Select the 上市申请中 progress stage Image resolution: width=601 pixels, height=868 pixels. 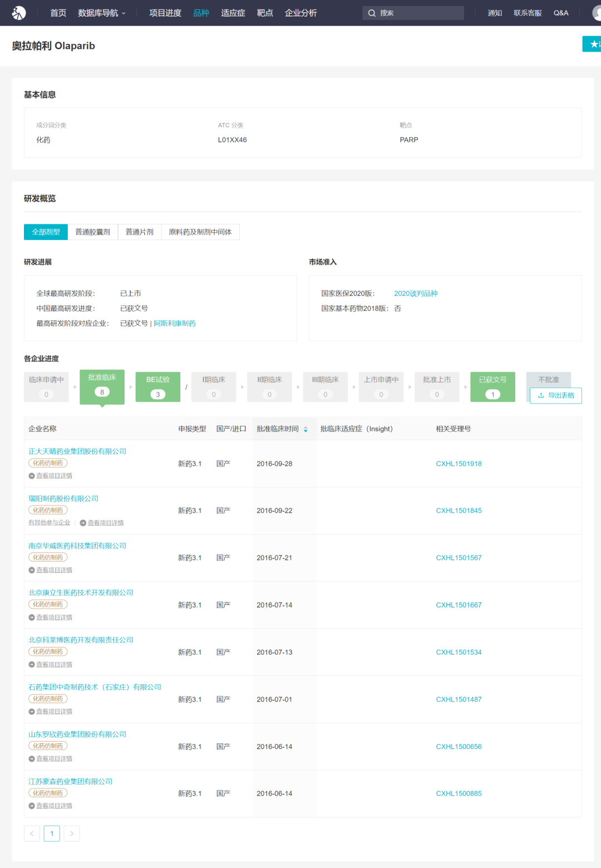(381, 387)
